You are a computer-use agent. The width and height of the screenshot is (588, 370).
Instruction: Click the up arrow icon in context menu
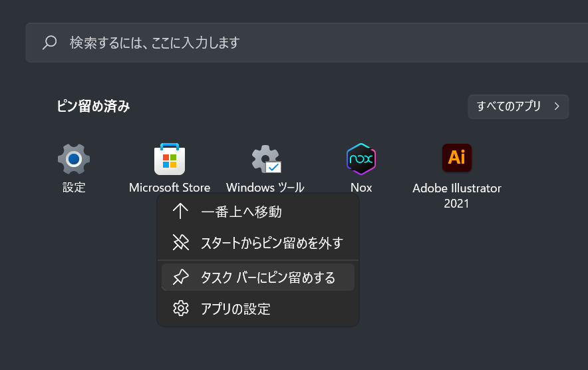click(180, 212)
